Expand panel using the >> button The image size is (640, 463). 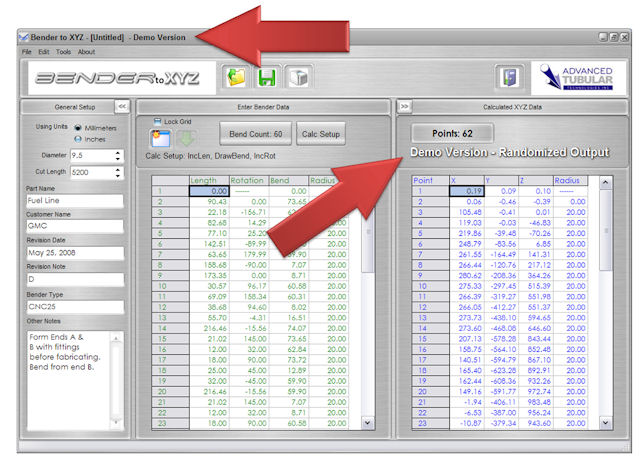tap(405, 105)
